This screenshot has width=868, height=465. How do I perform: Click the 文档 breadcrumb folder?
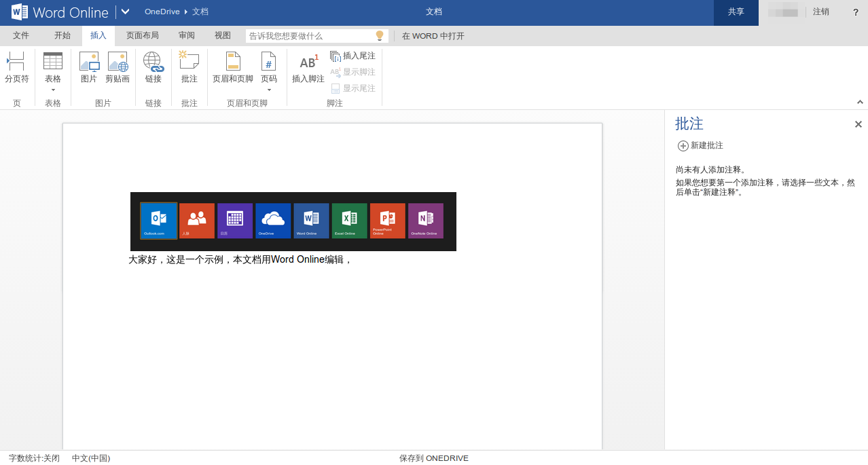[x=200, y=12]
